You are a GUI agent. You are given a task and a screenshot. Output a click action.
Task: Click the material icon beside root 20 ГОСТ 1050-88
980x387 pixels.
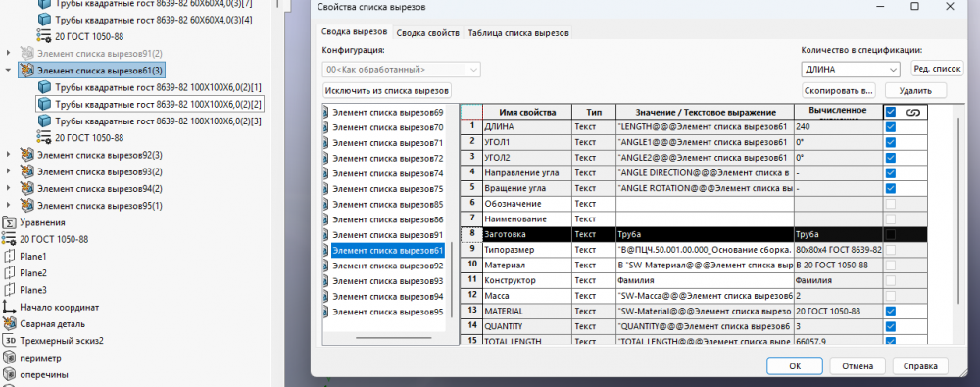(10, 239)
